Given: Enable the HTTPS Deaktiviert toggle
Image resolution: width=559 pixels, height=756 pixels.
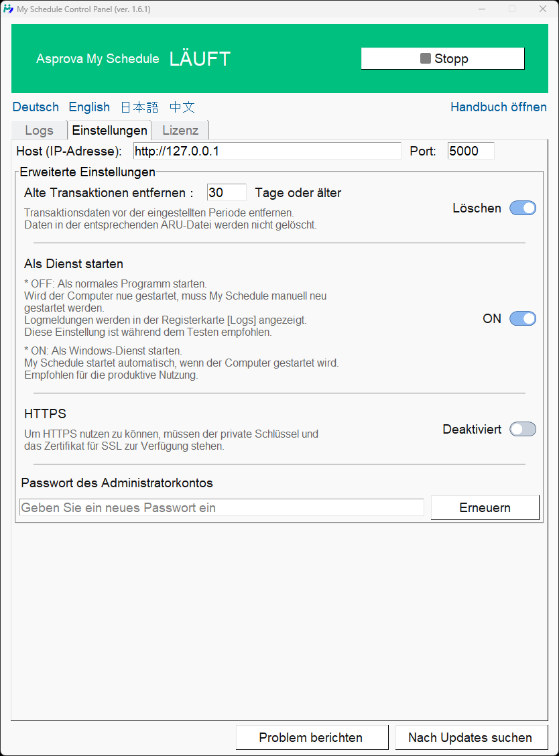Looking at the screenshot, I should (523, 430).
